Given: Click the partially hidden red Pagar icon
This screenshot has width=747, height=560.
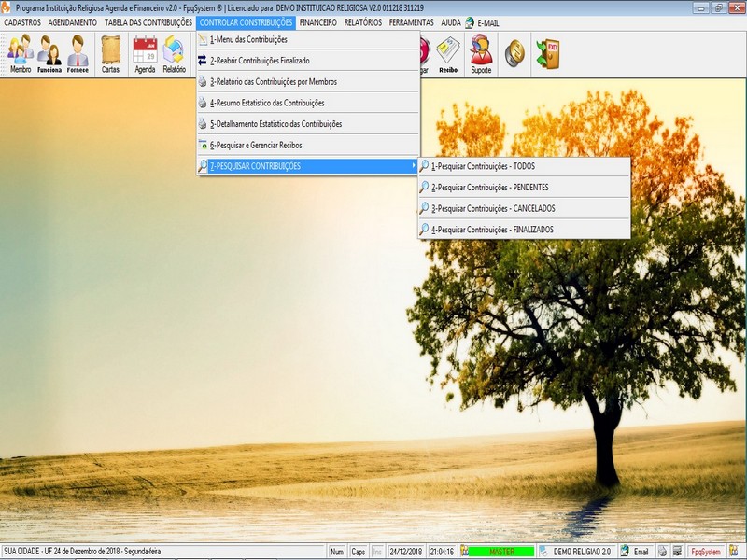Looking at the screenshot, I should [425, 55].
